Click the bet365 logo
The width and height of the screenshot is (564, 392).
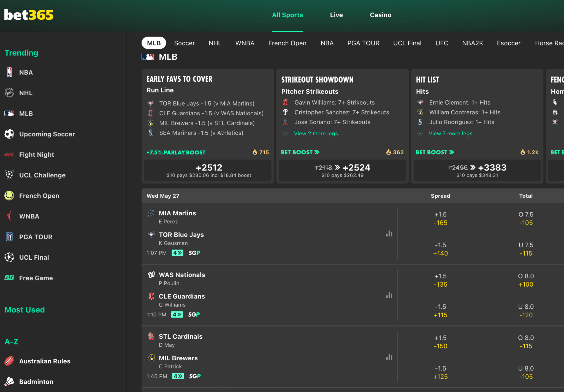(x=29, y=15)
